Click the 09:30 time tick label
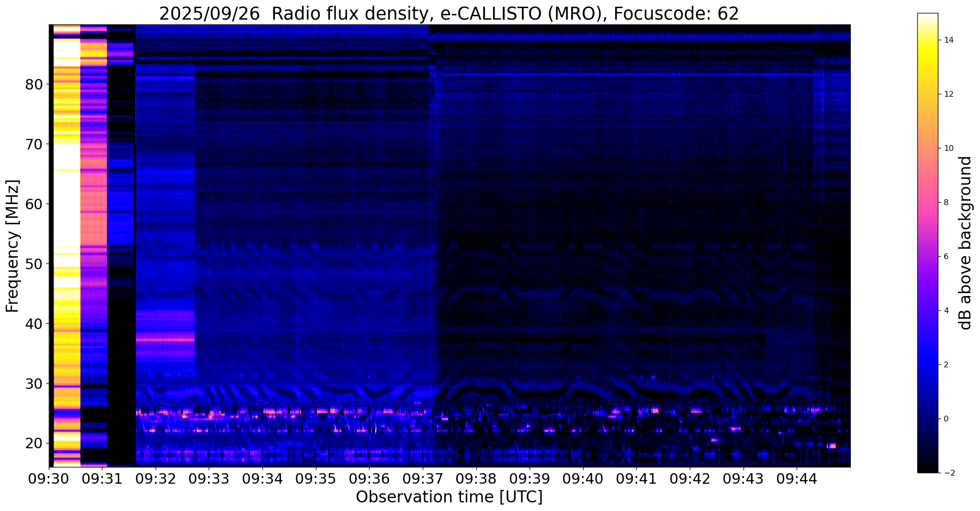 49,478
